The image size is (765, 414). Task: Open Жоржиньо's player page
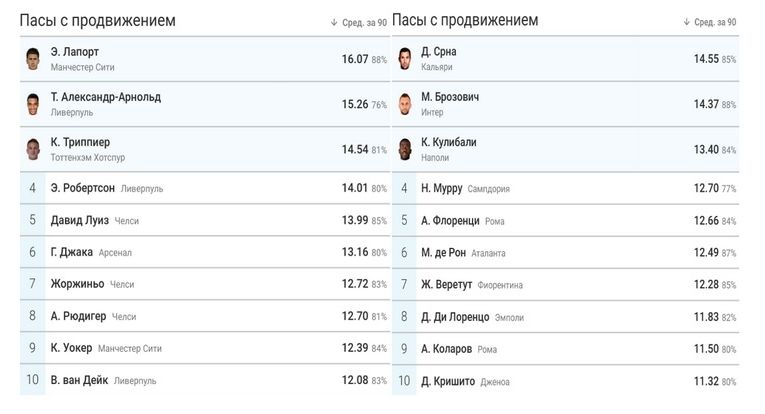point(78,284)
